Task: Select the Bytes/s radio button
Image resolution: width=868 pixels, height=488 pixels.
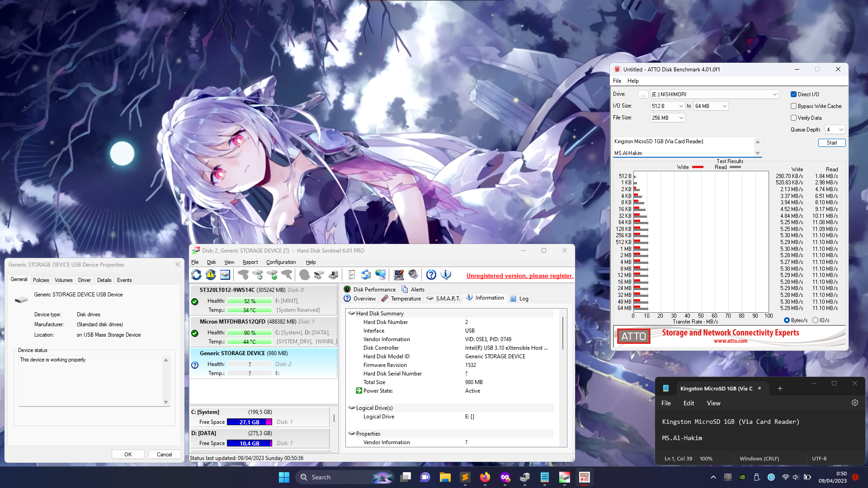Action: (x=787, y=320)
